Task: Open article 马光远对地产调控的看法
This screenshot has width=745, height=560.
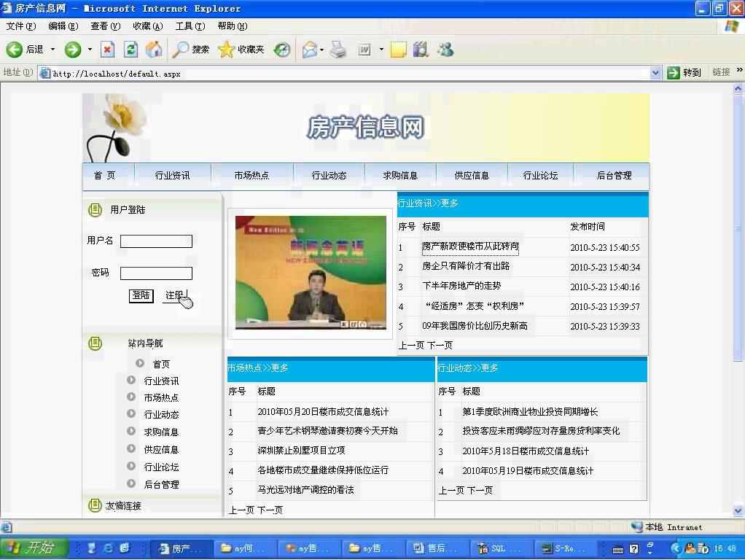Action: [x=305, y=490]
